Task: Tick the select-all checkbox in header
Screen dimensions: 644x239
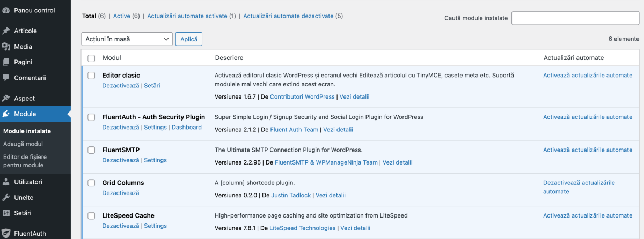Action: [x=91, y=58]
